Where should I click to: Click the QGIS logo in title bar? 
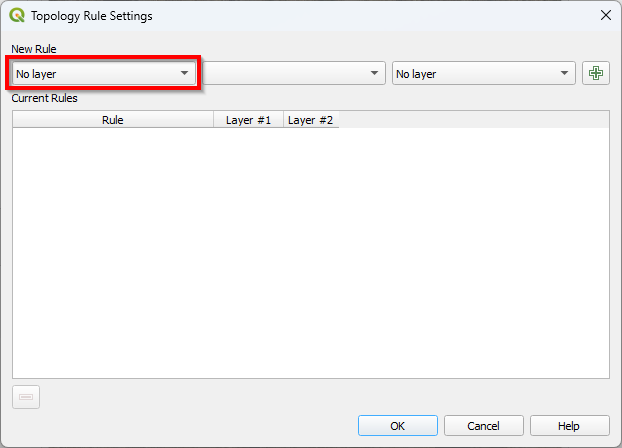(17, 16)
